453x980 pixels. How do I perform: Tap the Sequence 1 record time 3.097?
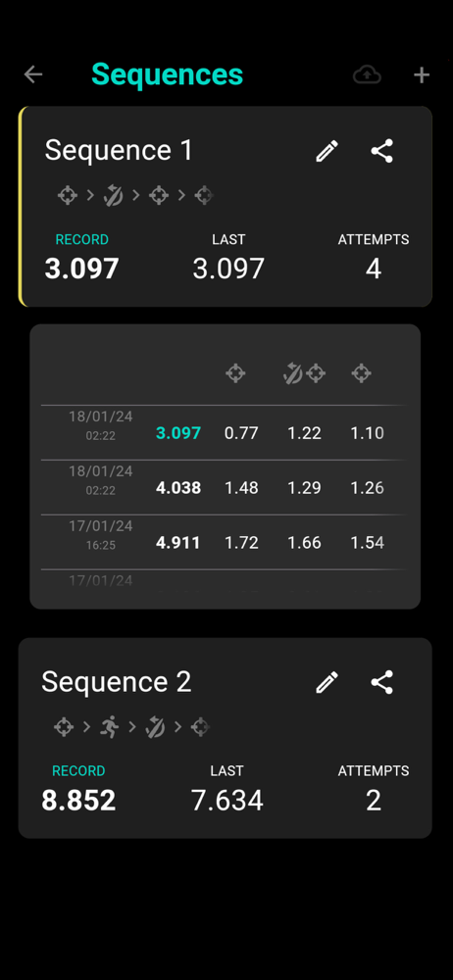[x=82, y=269]
